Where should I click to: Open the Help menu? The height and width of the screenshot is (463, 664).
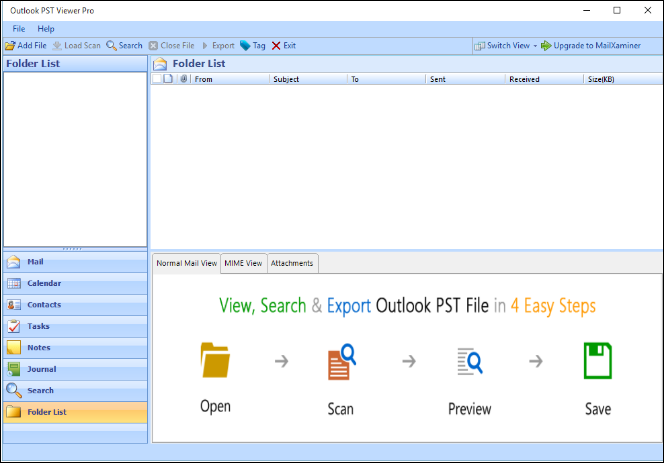[46, 29]
